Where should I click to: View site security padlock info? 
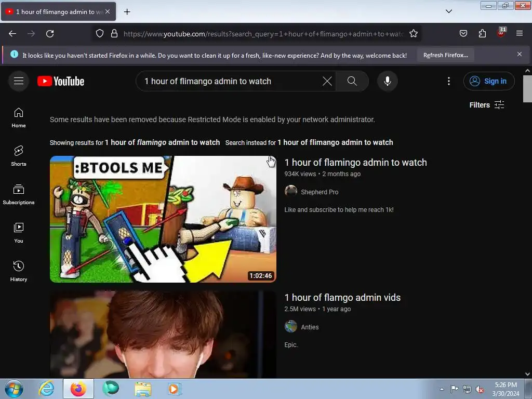click(114, 34)
